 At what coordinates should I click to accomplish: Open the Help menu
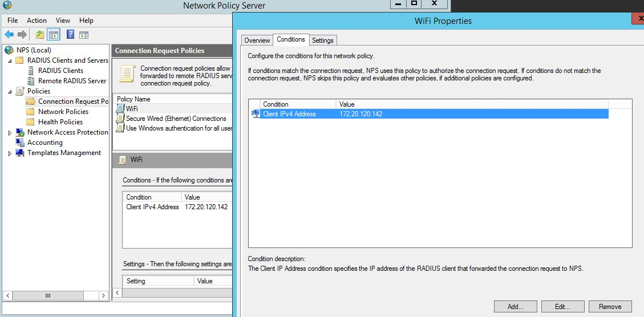(x=86, y=21)
